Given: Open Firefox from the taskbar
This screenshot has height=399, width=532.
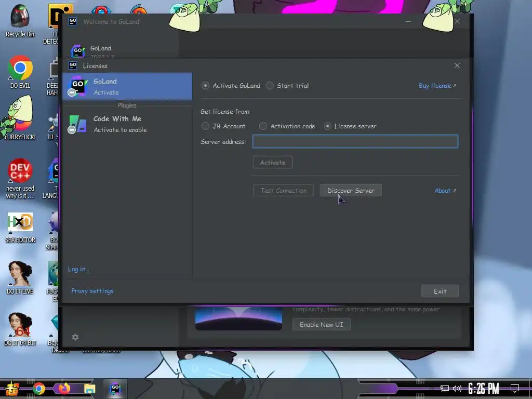Looking at the screenshot, I should point(64,389).
